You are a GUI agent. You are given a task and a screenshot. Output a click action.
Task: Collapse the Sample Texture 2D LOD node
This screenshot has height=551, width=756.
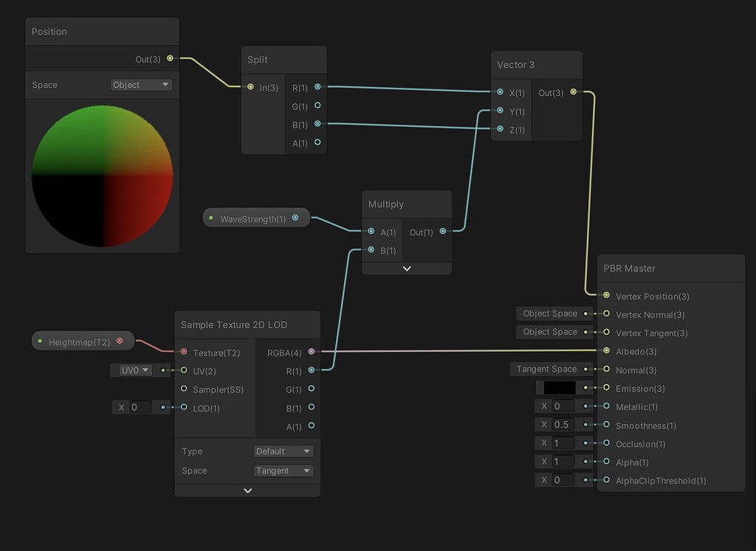pos(247,490)
